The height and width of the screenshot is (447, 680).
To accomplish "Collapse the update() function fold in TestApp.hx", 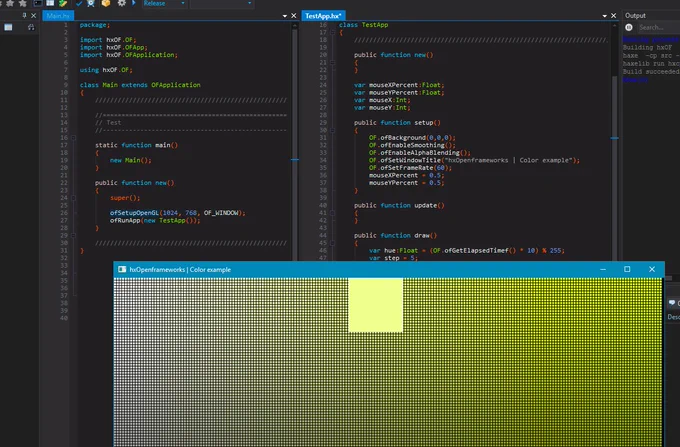I will click(333, 213).
